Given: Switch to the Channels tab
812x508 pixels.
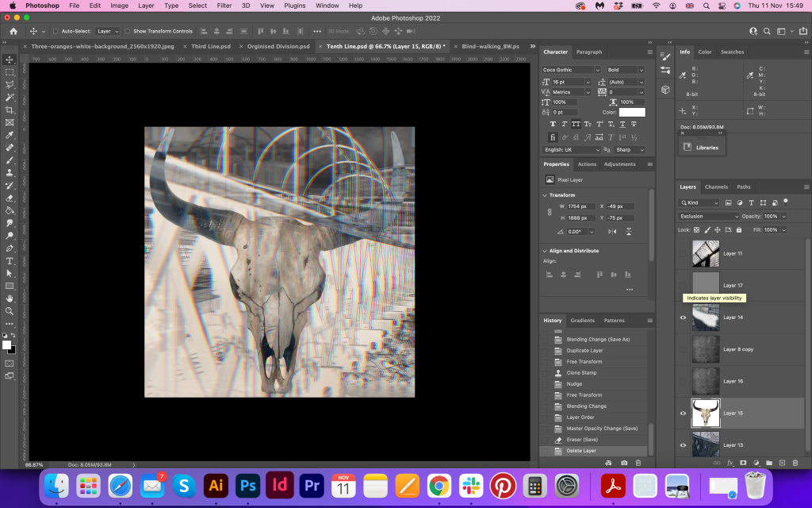Looking at the screenshot, I should coord(716,187).
